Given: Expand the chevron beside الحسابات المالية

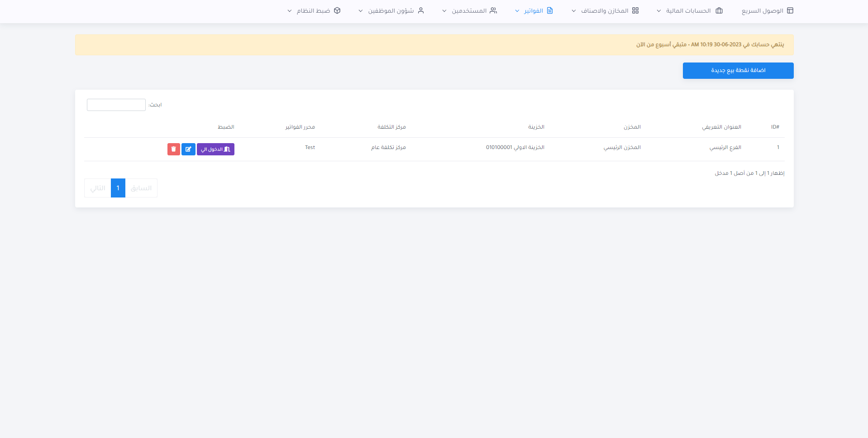Looking at the screenshot, I should tap(659, 11).
